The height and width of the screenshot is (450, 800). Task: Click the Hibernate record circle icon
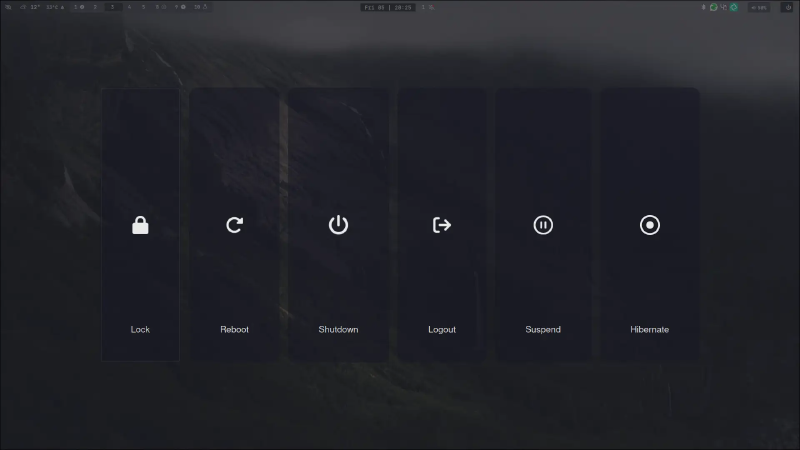649,225
